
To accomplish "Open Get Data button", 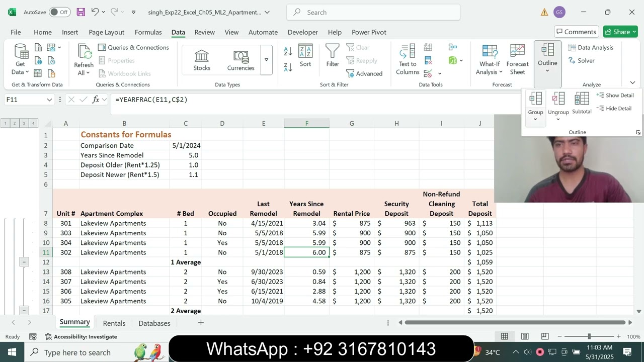I will point(20,60).
